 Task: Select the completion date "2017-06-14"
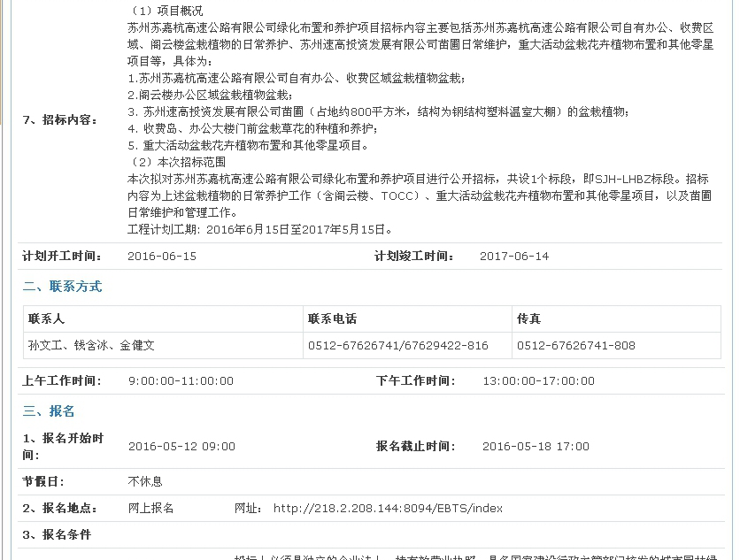point(514,257)
